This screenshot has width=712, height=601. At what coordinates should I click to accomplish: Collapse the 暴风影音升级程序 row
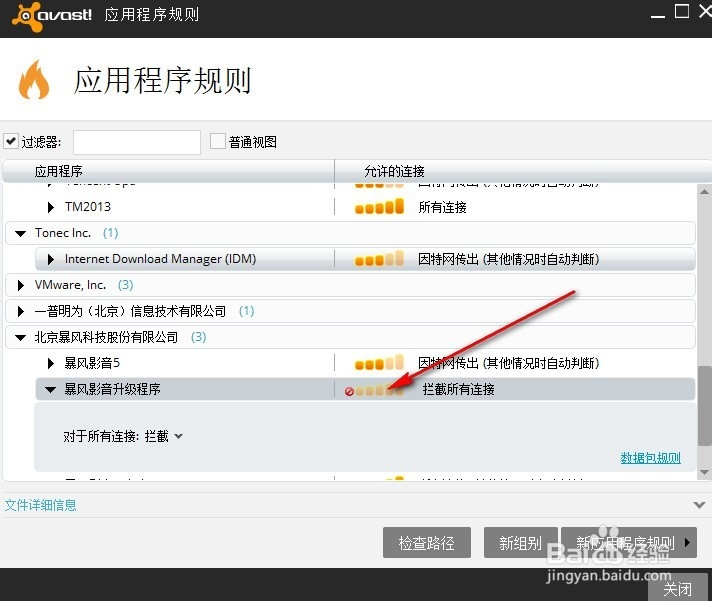pos(50,389)
